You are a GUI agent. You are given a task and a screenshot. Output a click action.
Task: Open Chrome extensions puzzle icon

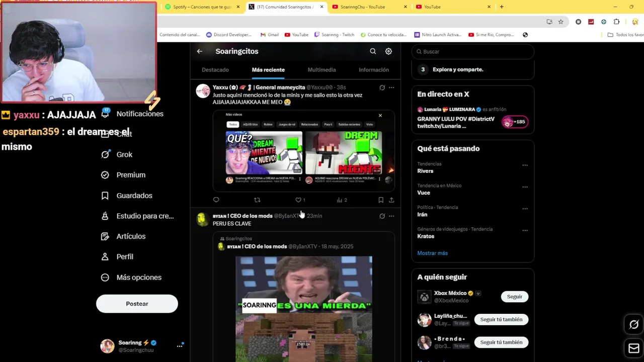616,22
